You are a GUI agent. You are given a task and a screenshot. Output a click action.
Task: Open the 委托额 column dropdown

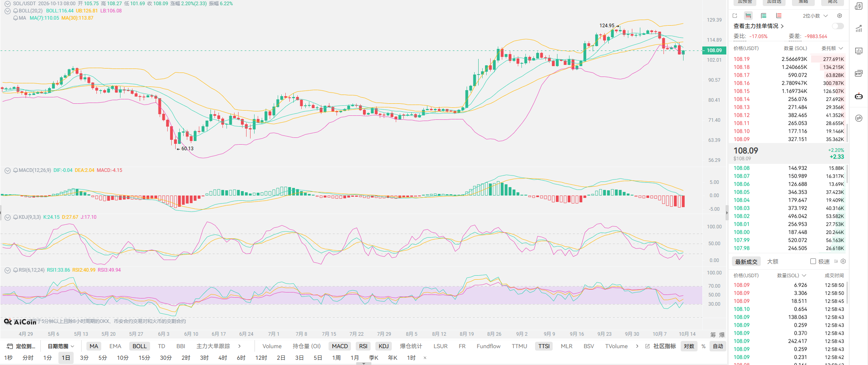pos(832,48)
